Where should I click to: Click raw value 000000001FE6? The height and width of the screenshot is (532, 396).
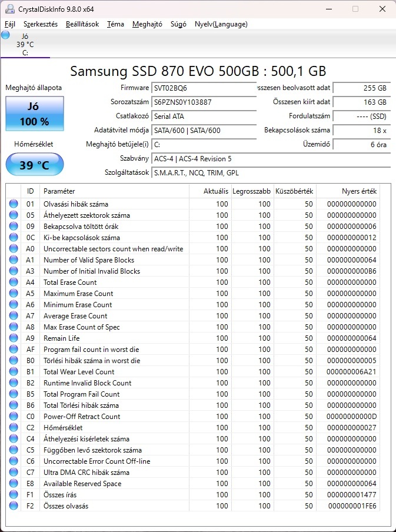(352, 506)
